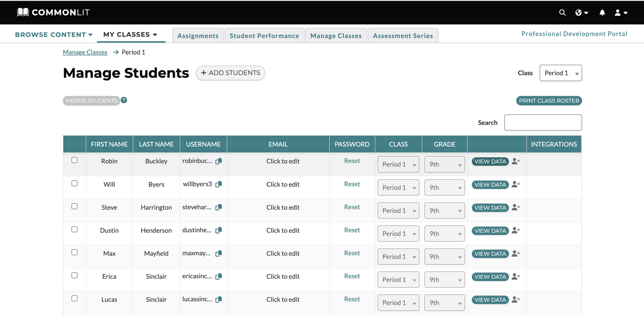Sort by the Last Name column header
The image size is (644, 315).
[x=156, y=144]
